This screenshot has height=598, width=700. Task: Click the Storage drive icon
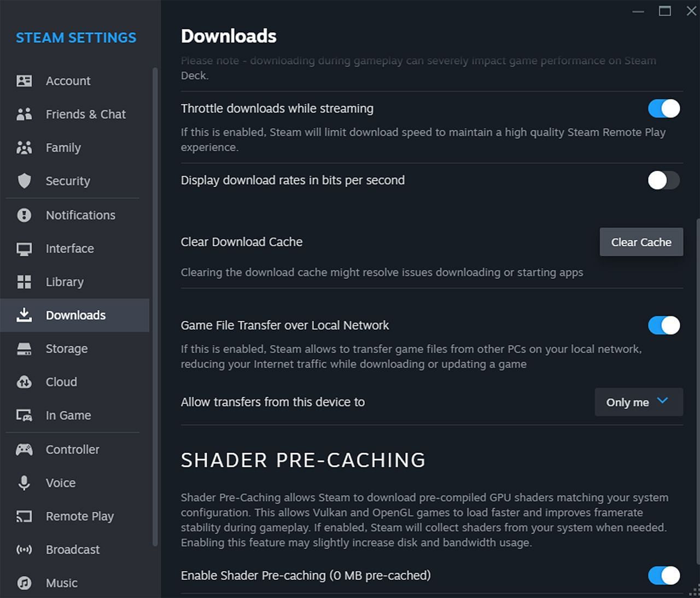pyautogui.click(x=24, y=349)
